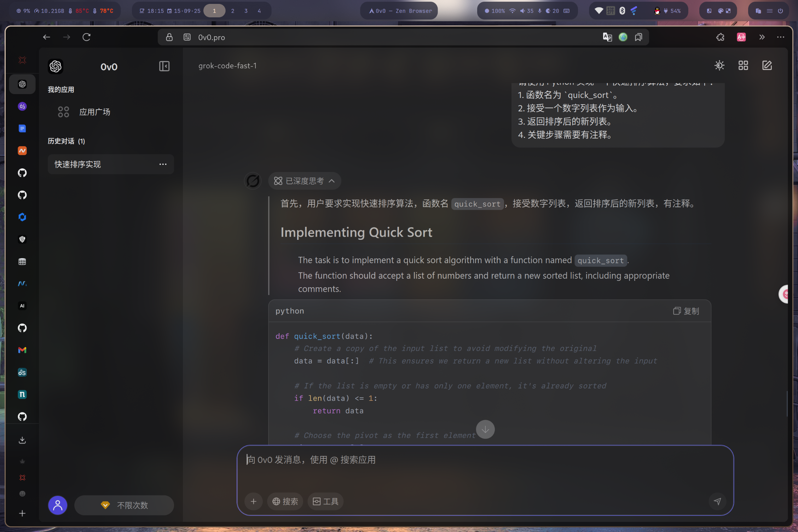Select the grok-code-fast-1 model label
Image resolution: width=798 pixels, height=532 pixels.
click(x=227, y=66)
